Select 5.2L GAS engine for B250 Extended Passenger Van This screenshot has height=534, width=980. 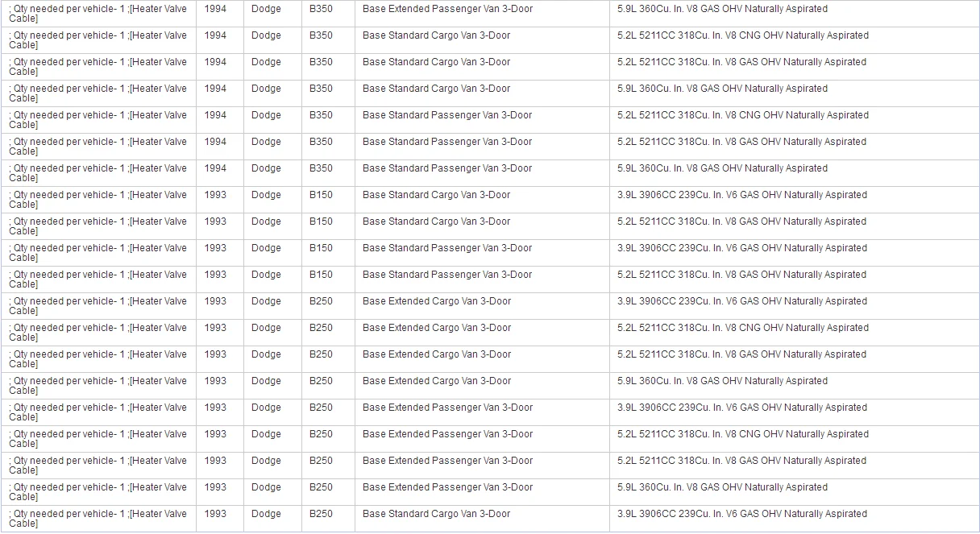pyautogui.click(x=741, y=461)
